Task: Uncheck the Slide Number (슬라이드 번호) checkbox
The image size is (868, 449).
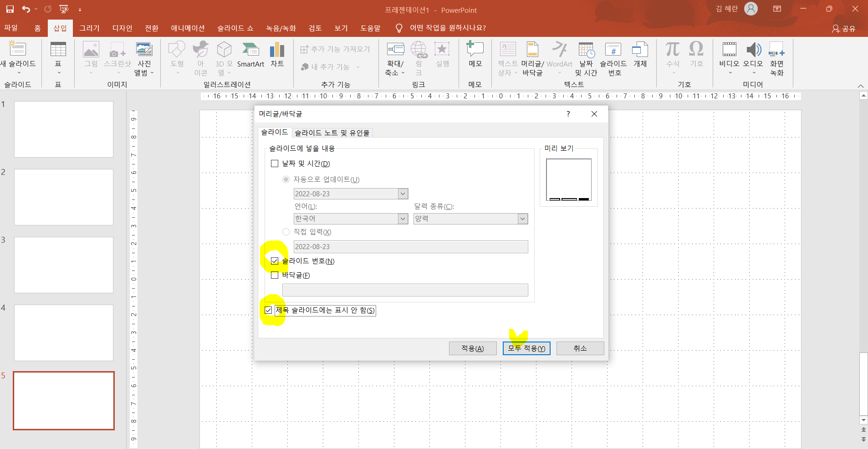Action: 275,261
